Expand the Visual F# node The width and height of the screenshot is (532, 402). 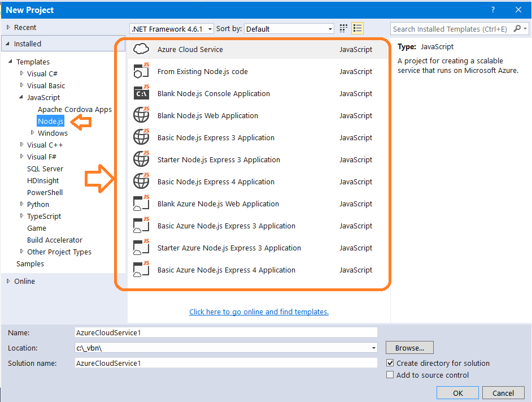click(21, 156)
